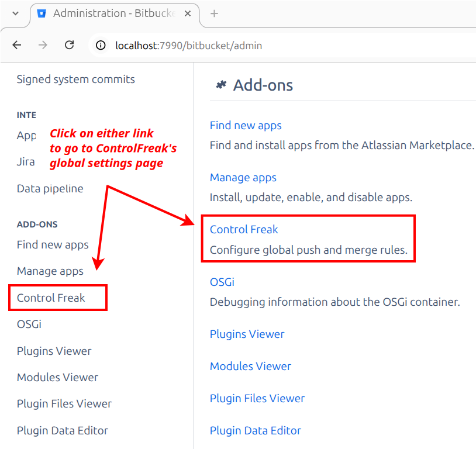
Task: Open a new tab with the plus icon
Action: tap(214, 13)
